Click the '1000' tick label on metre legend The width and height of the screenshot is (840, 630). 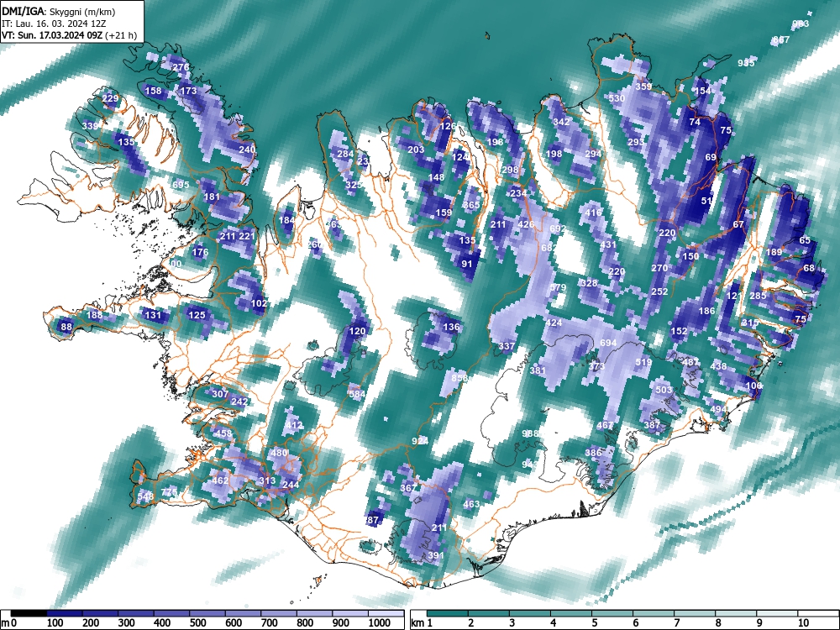click(x=380, y=623)
